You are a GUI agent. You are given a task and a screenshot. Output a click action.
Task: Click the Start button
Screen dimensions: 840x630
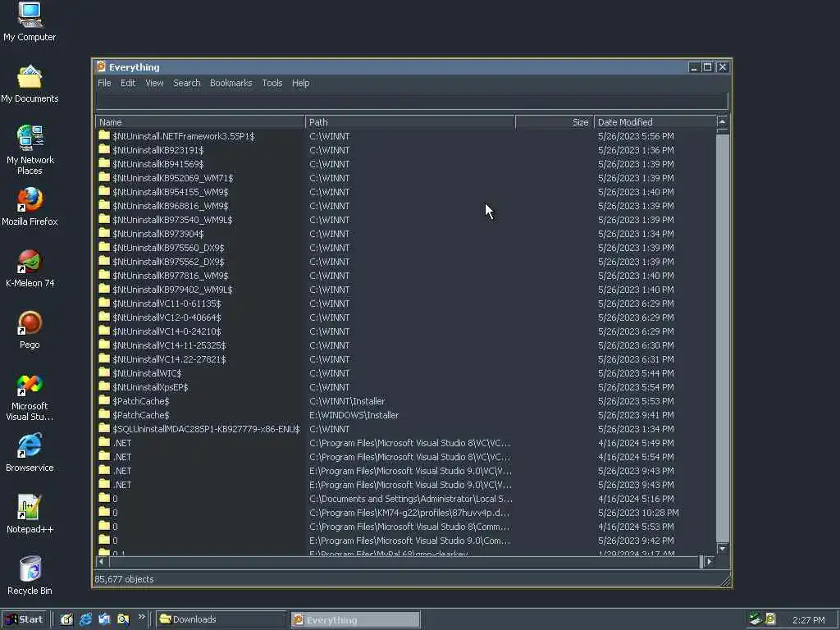click(25, 619)
